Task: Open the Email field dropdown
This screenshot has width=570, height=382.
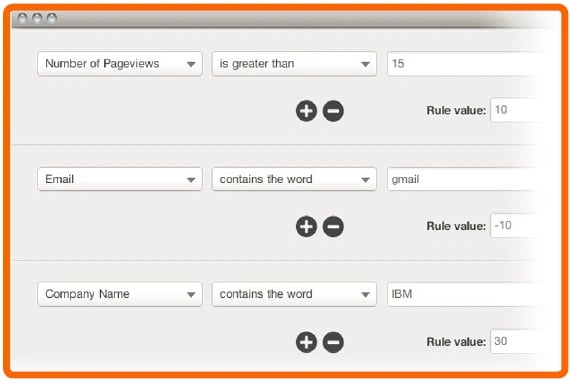Action: (x=120, y=179)
